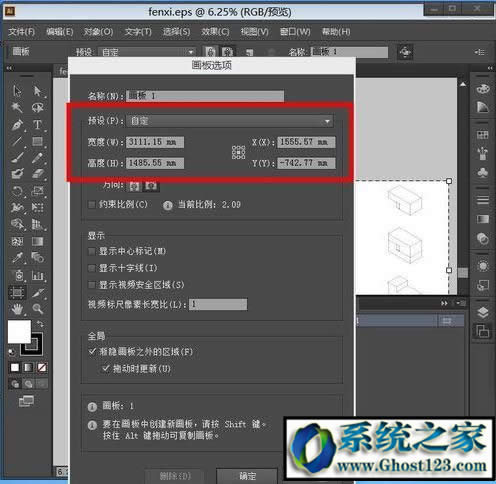Open the Stroke panel icon
This screenshot has height=484, width=496.
click(x=483, y=200)
